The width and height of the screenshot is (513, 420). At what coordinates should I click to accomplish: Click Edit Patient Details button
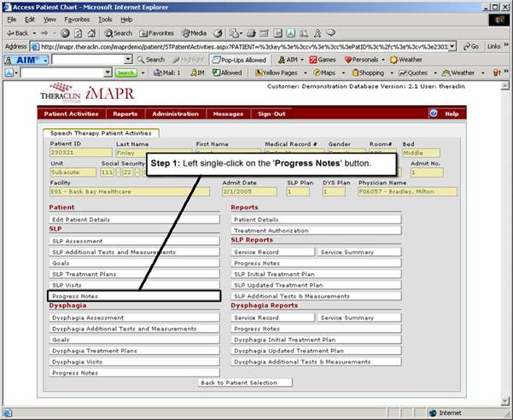134,219
